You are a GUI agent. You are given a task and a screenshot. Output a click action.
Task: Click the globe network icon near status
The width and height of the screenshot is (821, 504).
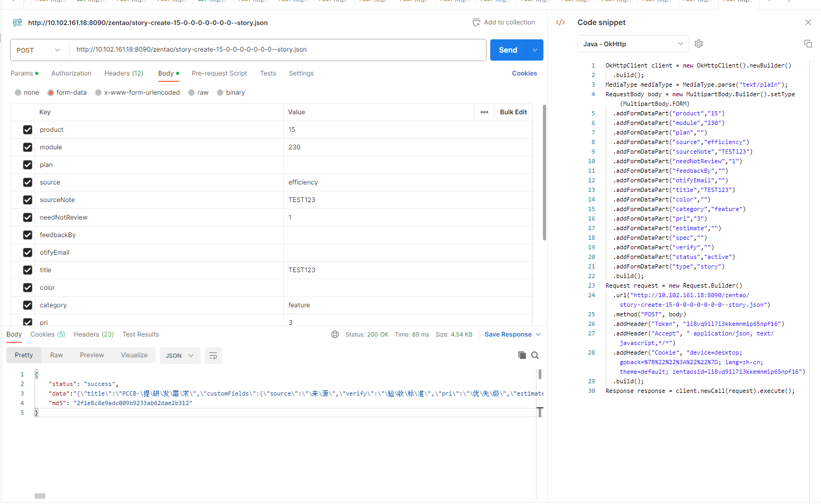coord(335,334)
